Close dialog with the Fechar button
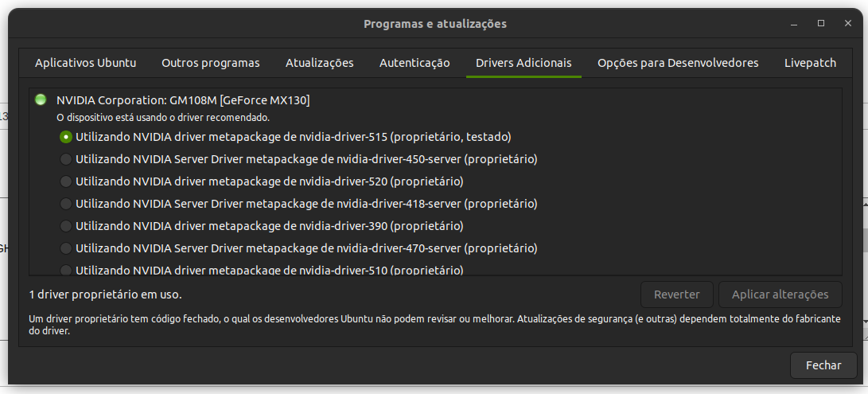Image resolution: width=868 pixels, height=394 pixels. [x=823, y=365]
